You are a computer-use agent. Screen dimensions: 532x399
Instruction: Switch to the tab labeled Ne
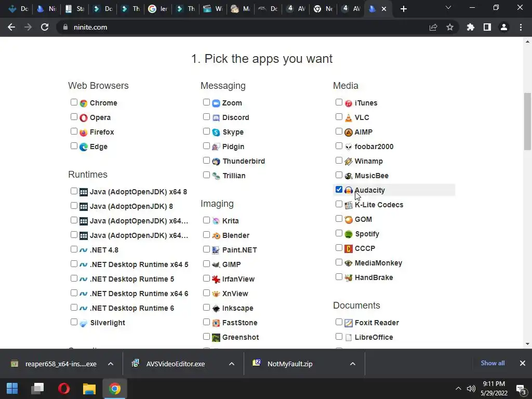tap(323, 9)
